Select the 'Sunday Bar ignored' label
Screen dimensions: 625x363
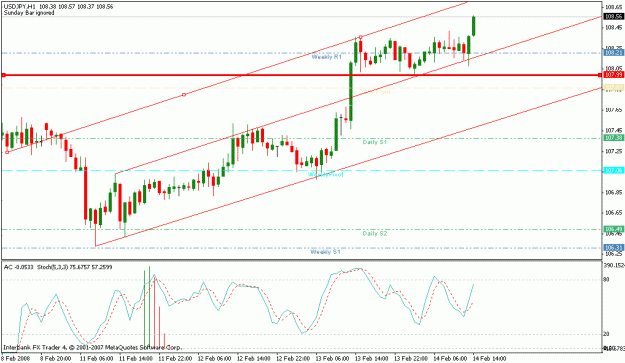point(29,13)
